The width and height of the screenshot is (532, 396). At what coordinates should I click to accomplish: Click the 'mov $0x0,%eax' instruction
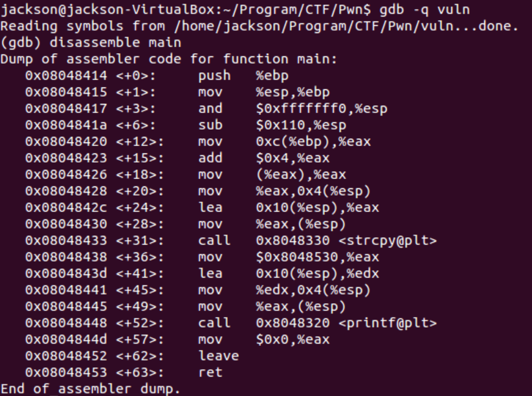[x=264, y=339]
